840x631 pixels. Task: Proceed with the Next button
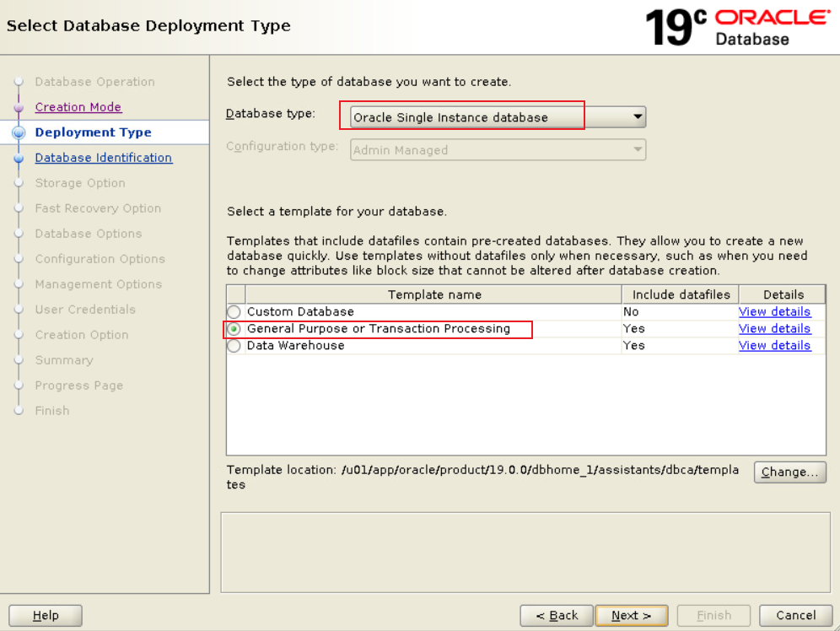pos(632,616)
